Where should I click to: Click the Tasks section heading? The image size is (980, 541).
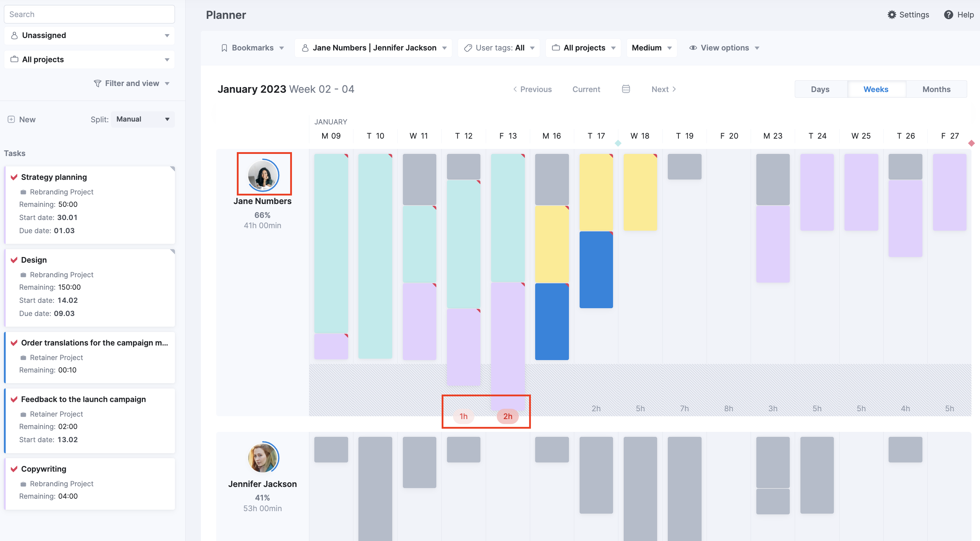(15, 153)
